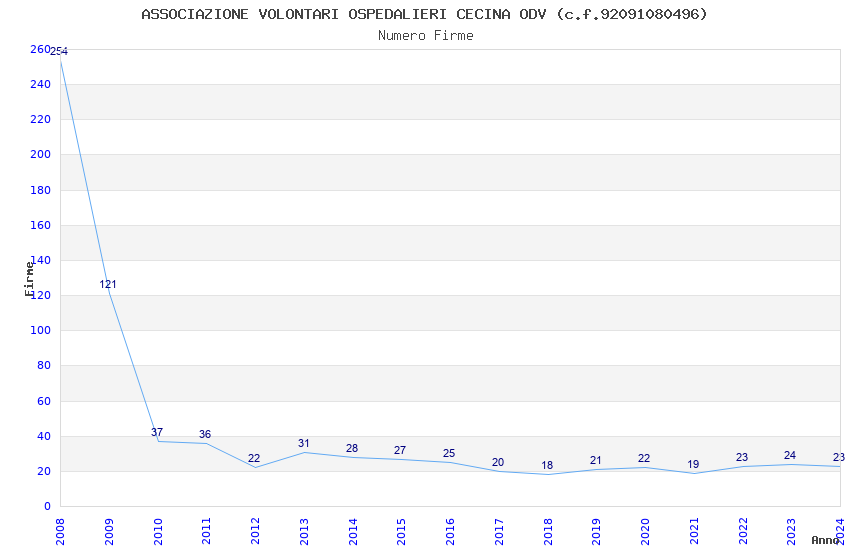Select the Numero Firme subtitle
The width and height of the screenshot is (850, 550).
click(425, 35)
